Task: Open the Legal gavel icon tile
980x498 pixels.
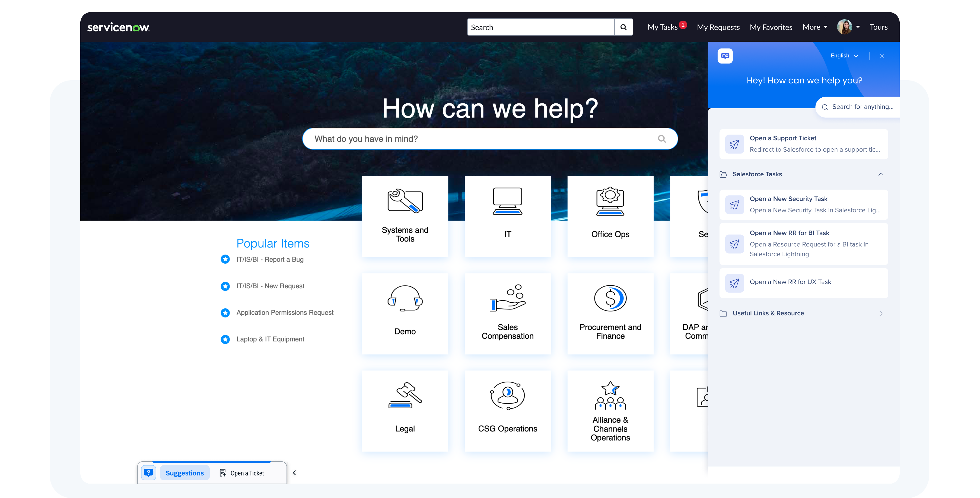Action: click(405, 396)
